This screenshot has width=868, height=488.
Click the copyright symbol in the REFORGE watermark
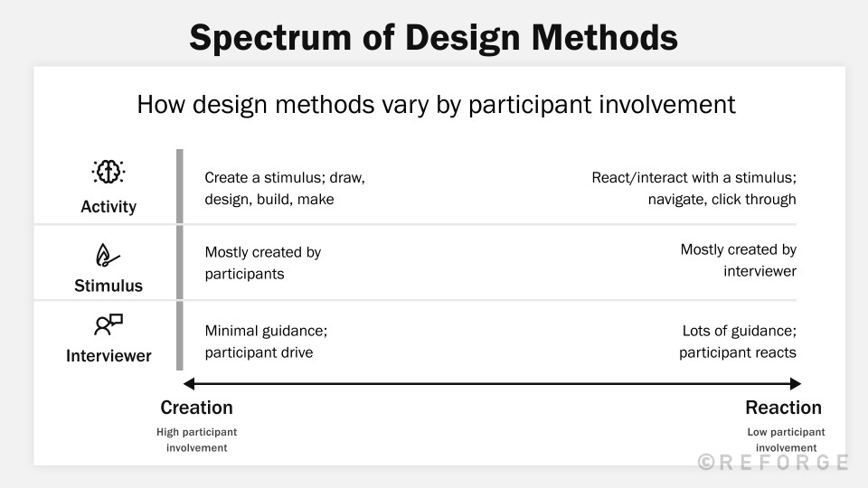(x=706, y=462)
